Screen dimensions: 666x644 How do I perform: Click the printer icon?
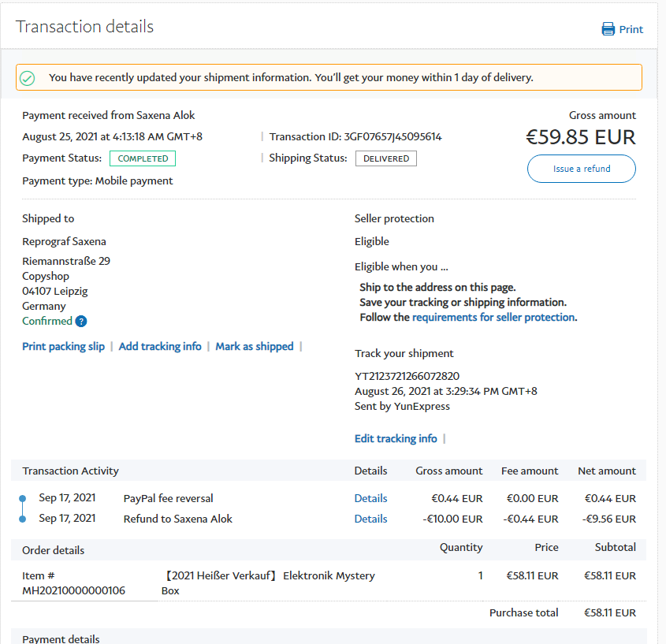pos(608,29)
